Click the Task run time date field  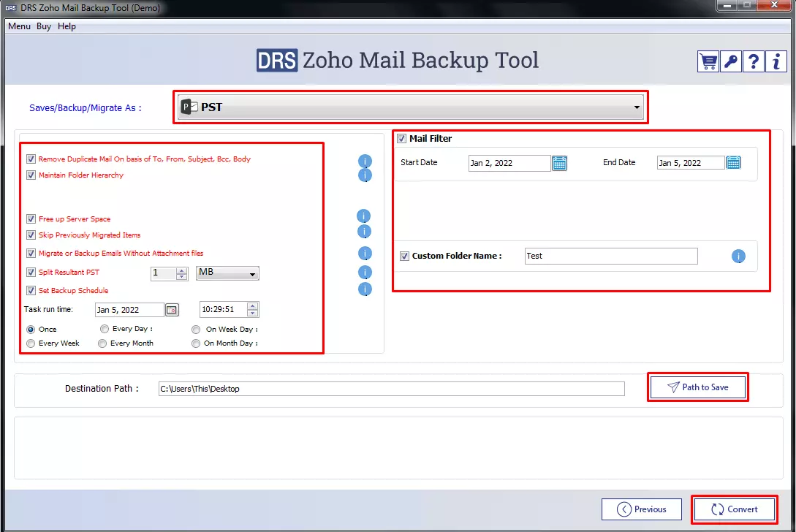[130, 310]
